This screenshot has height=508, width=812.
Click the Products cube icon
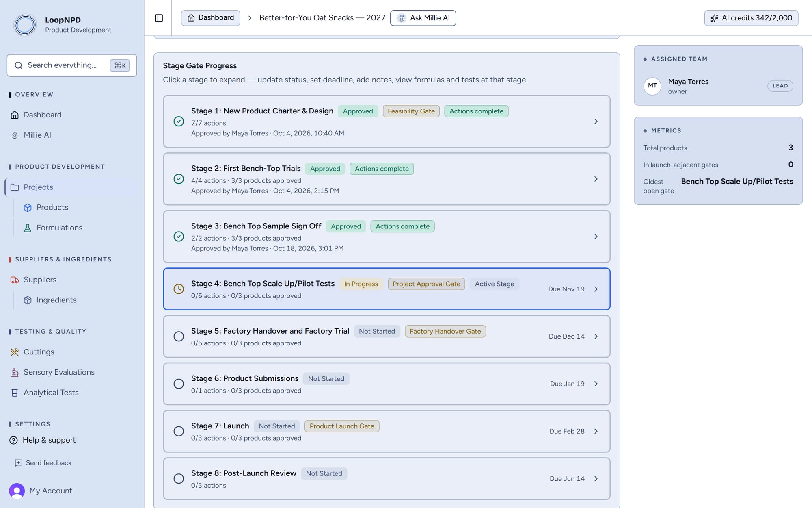(28, 208)
